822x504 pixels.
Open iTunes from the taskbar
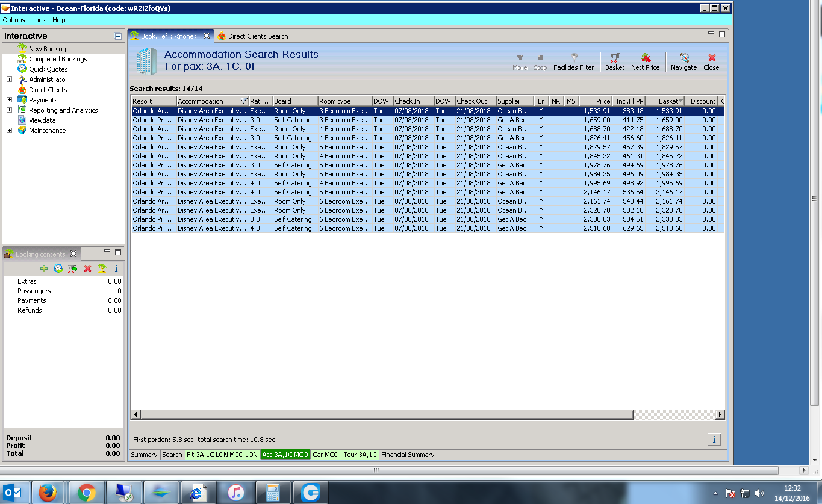click(236, 493)
